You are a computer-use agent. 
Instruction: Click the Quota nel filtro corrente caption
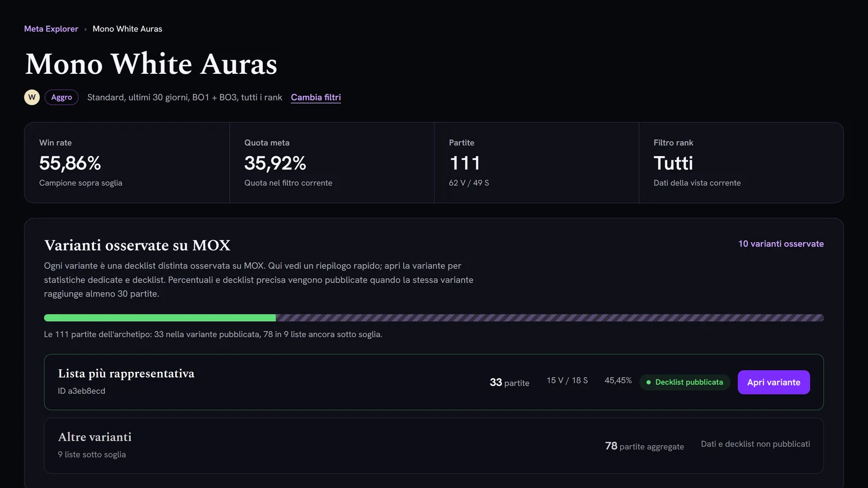coord(288,183)
